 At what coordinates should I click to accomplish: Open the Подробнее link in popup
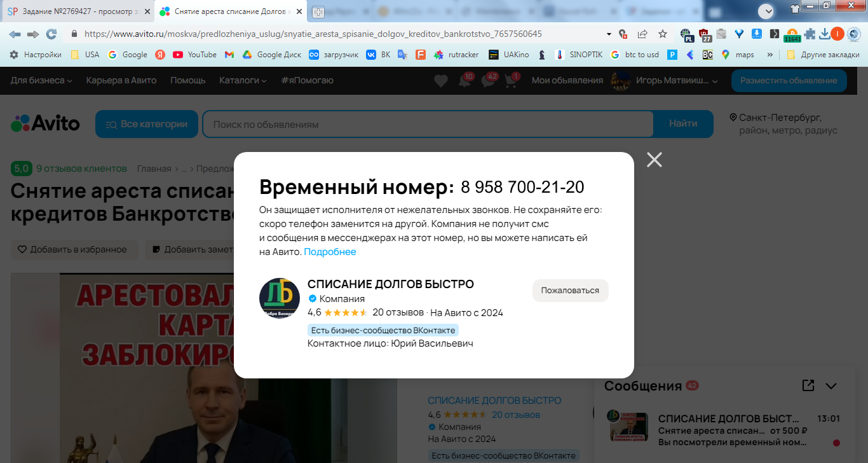pyautogui.click(x=330, y=252)
